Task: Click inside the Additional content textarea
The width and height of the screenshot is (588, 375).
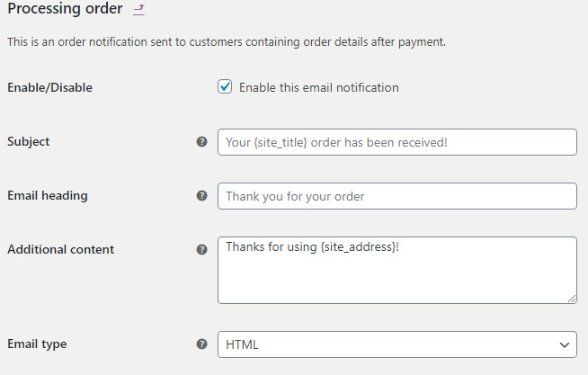Action: tap(397, 270)
